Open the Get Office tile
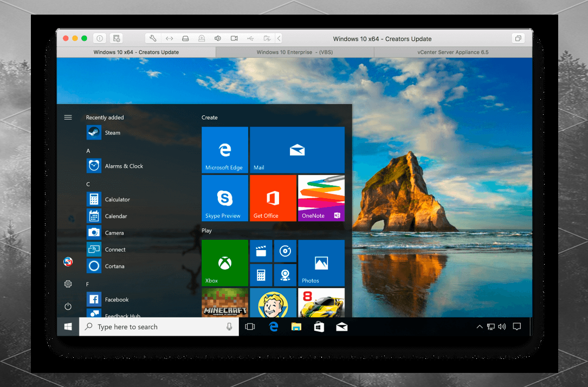 273,198
